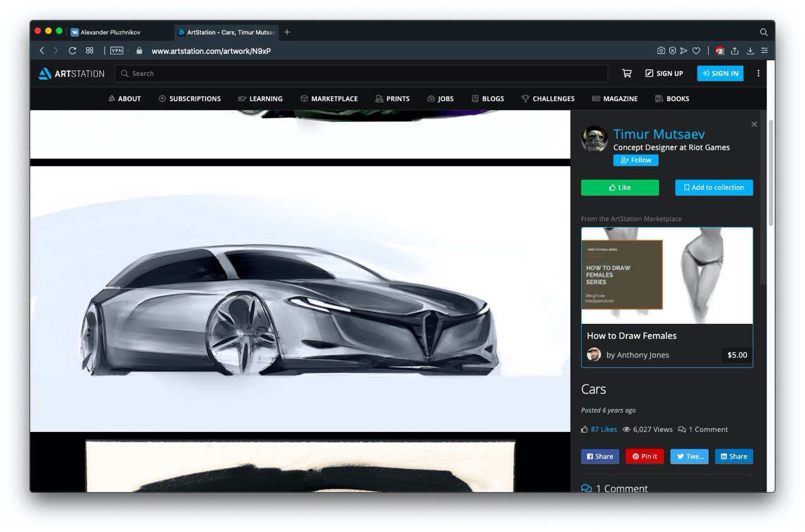Open the Timur Mutsaev profile link
The width and height of the screenshot is (805, 532).
(659, 134)
